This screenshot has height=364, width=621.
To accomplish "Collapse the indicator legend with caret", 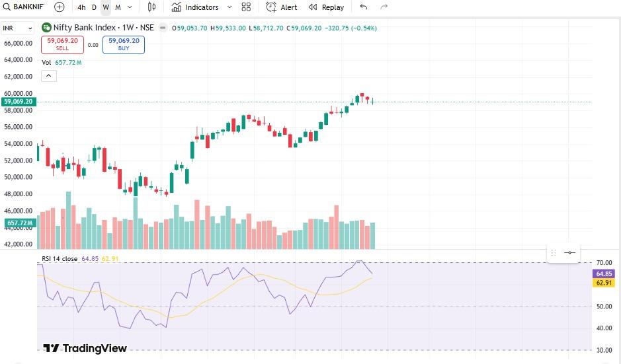I will point(49,76).
